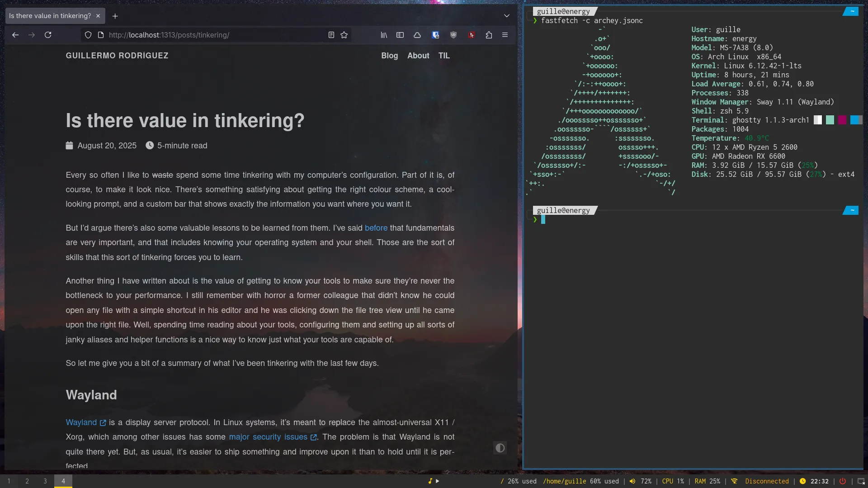Open the About navigation link
The image size is (868, 488).
[x=418, y=56]
